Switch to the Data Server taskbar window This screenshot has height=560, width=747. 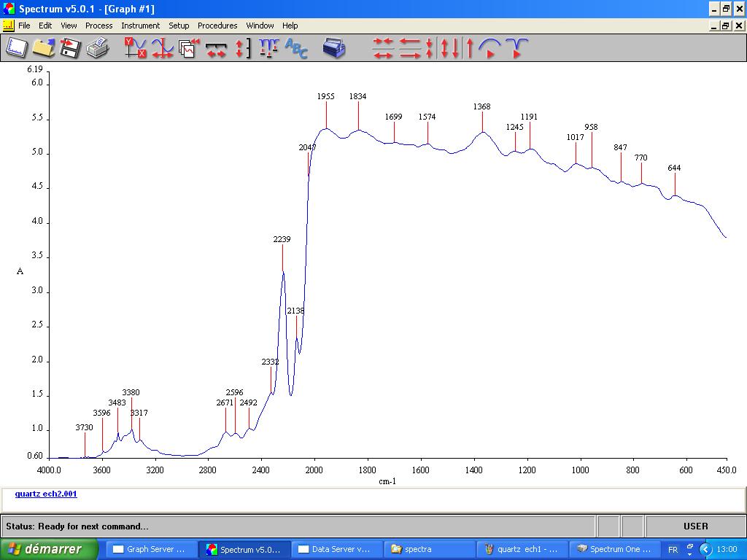336,549
